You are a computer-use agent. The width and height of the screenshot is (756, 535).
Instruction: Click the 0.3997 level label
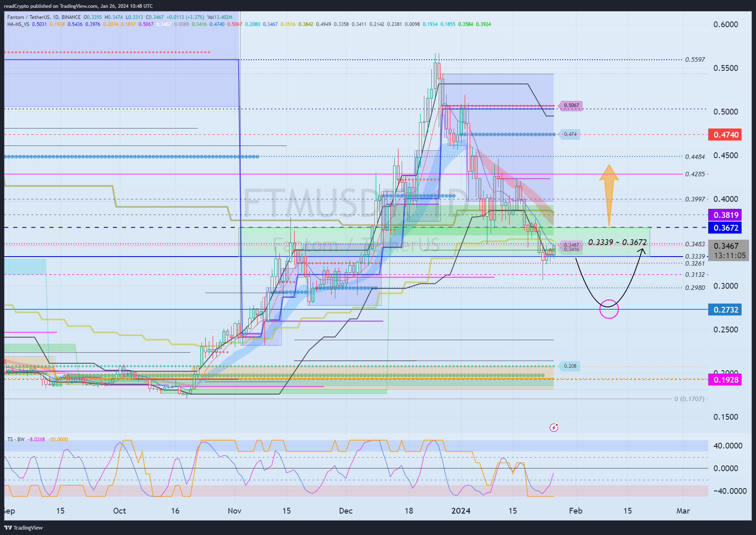click(695, 199)
